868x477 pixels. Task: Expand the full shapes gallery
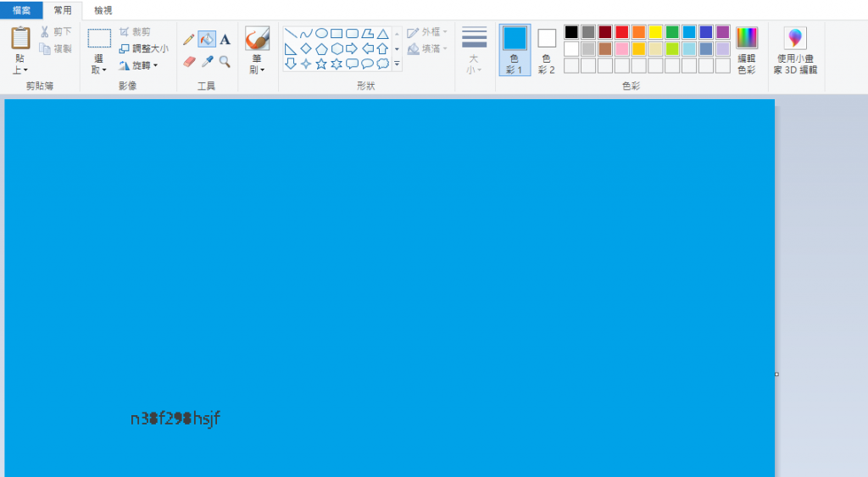point(397,64)
